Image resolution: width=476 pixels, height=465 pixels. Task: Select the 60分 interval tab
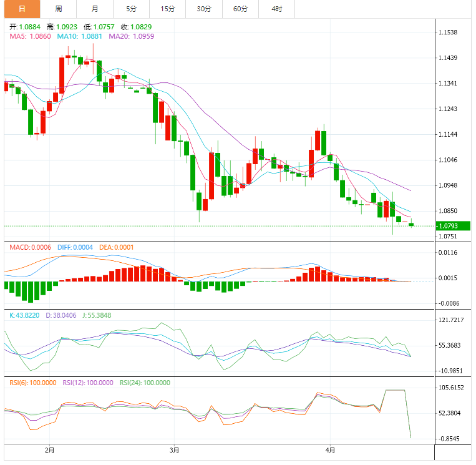click(241, 9)
